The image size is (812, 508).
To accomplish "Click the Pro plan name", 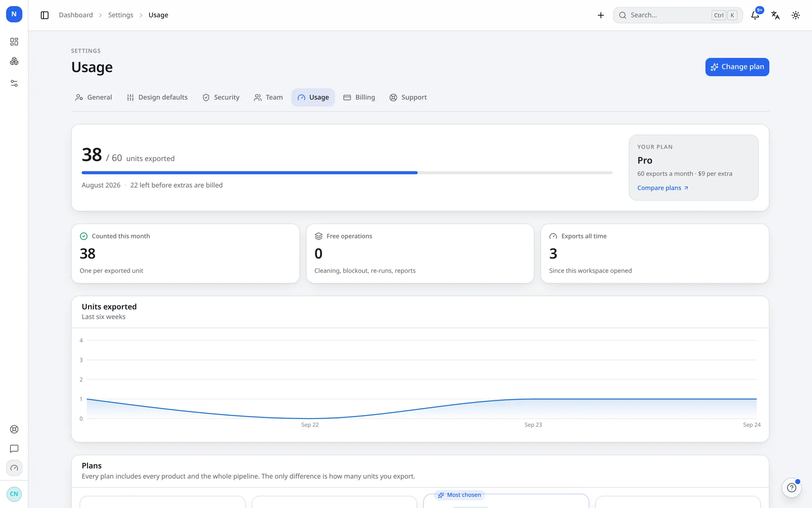I will coord(645,160).
